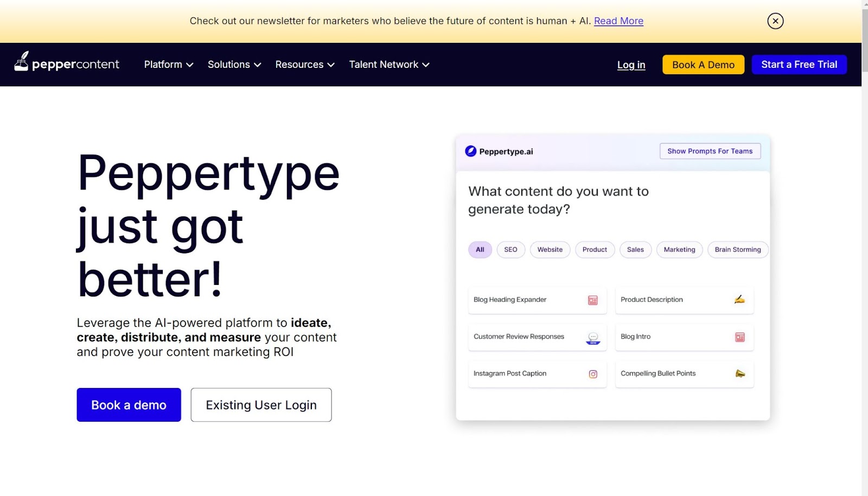Open the Customer Review Responses card
The image size is (868, 496).
pos(537,337)
